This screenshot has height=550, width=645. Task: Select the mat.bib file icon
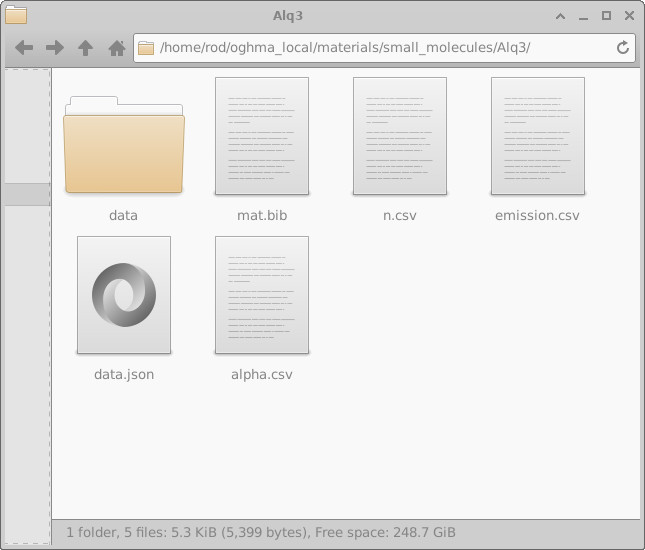click(x=261, y=137)
